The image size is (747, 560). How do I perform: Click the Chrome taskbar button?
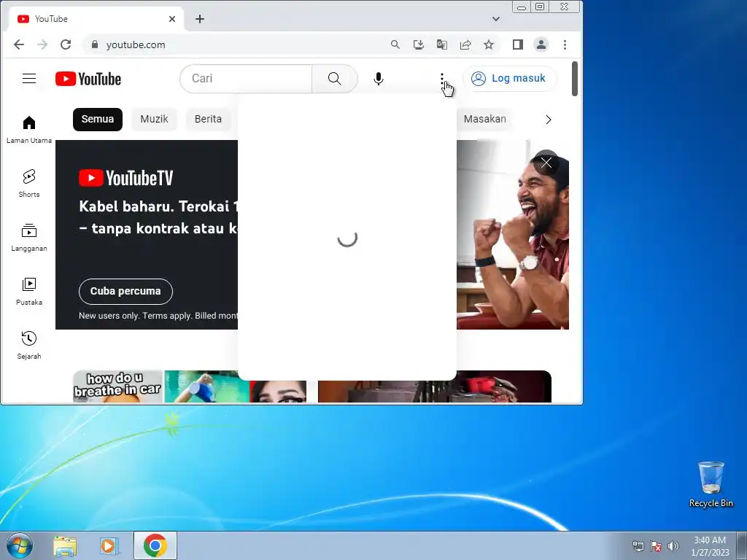tap(155, 545)
